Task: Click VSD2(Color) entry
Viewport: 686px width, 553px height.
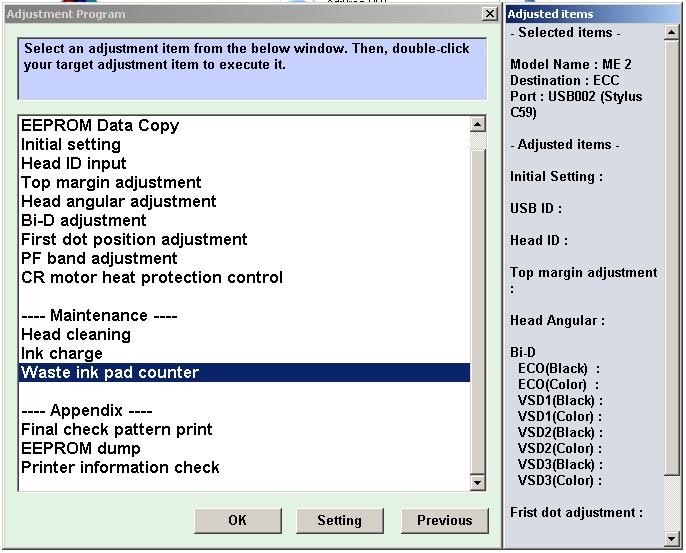Action: [560, 449]
